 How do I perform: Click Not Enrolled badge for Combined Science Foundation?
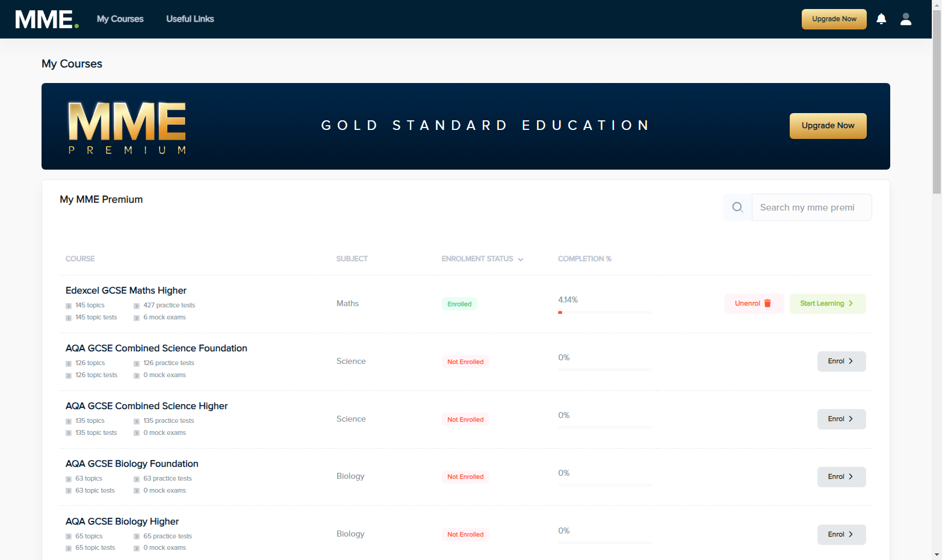click(465, 362)
